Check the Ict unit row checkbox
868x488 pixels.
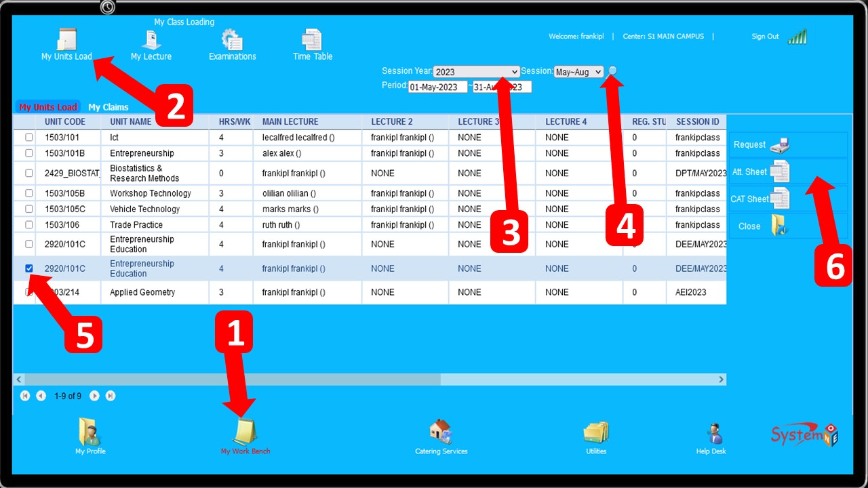point(29,138)
